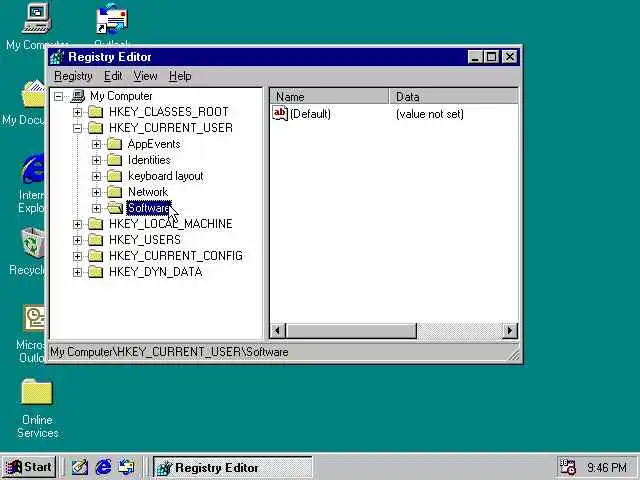Viewport: 640px width, 480px height.
Task: Click the horizontal scrollbar left arrow
Action: point(278,330)
